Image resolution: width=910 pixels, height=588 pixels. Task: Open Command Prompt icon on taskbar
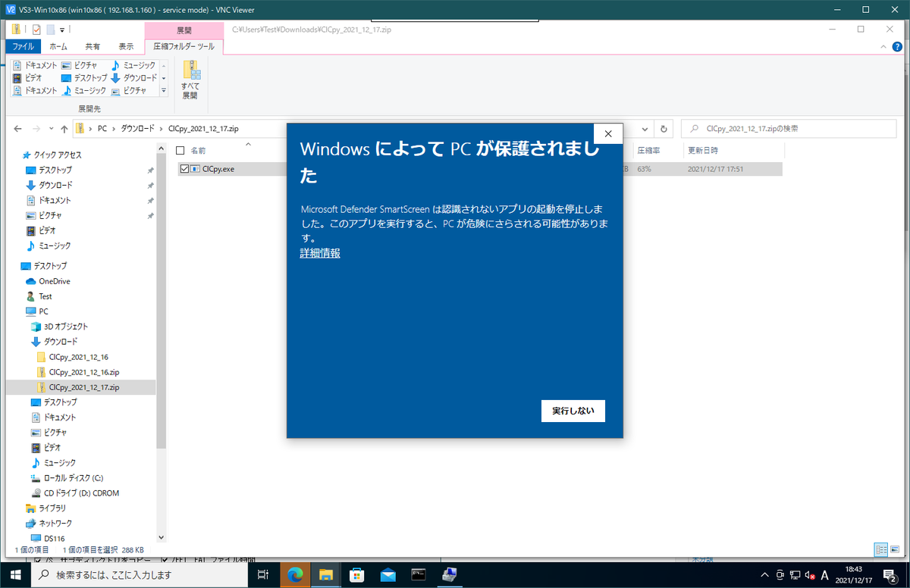tap(419, 574)
